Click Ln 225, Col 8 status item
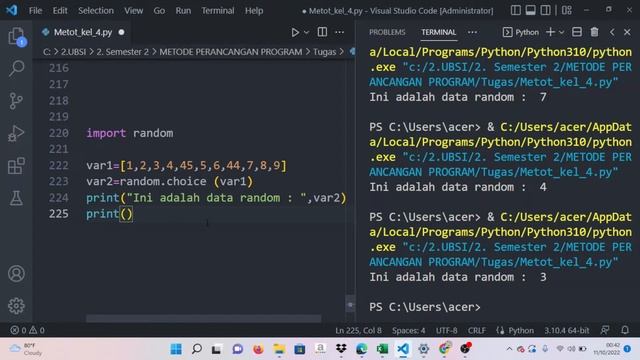 pos(358,330)
